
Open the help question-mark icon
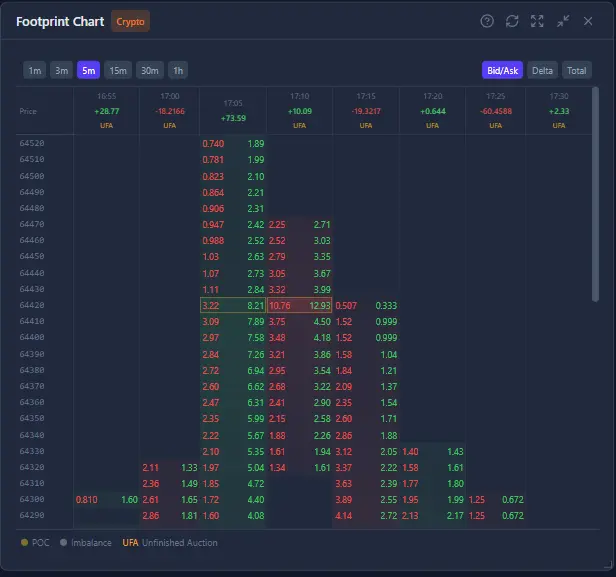coord(487,21)
